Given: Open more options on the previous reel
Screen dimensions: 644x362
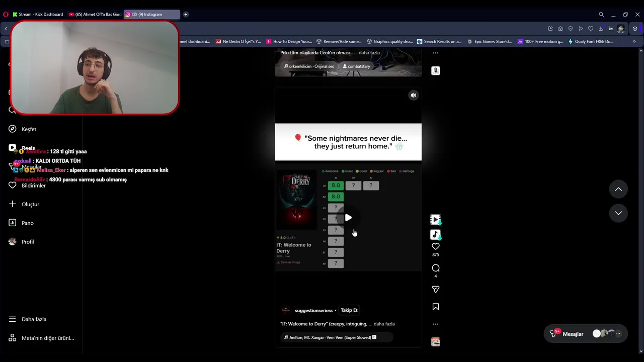Looking at the screenshot, I should pyautogui.click(x=436, y=53).
